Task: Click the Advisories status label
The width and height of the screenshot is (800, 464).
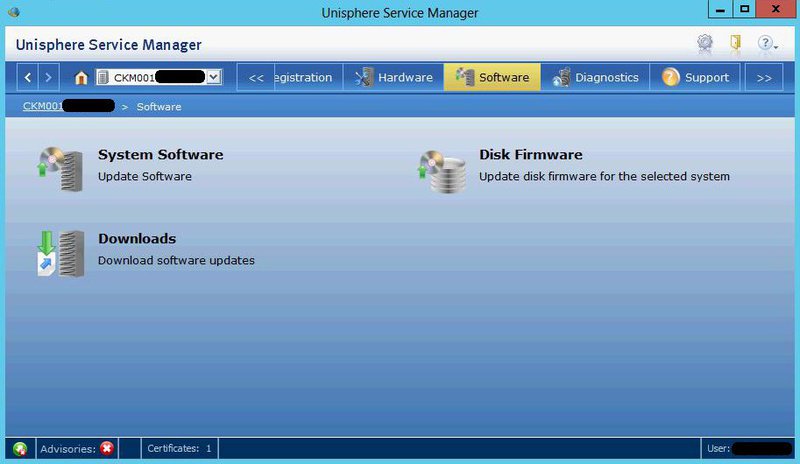Action: (68, 449)
